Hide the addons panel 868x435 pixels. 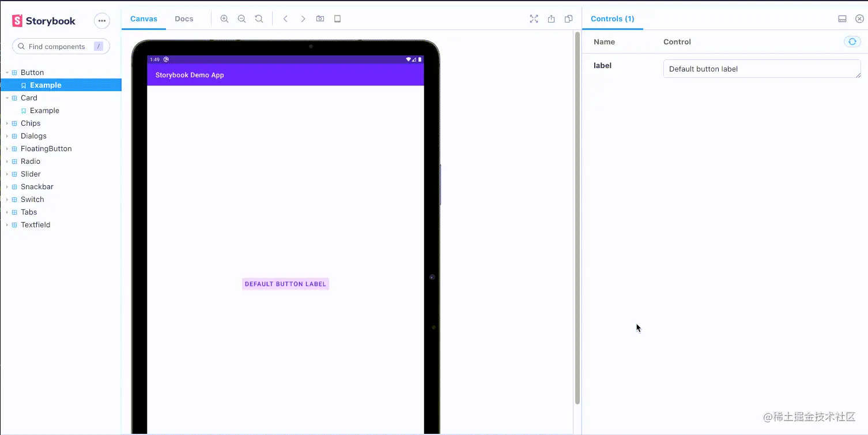[859, 19]
